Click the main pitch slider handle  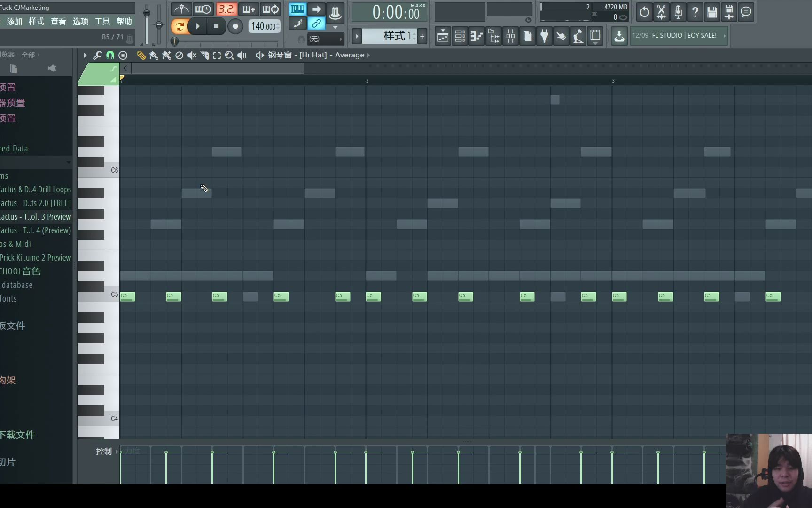point(159,24)
